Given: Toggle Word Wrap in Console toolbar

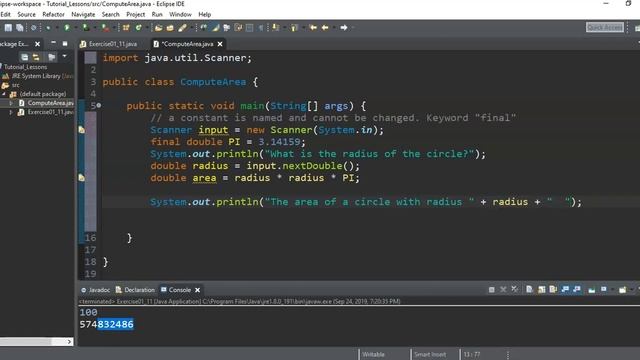Looking at the screenshot, I should point(553,289).
